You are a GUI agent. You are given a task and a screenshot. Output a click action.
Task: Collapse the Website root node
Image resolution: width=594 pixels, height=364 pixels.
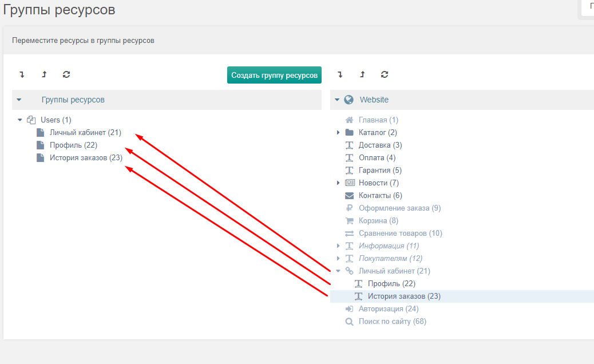pos(337,100)
